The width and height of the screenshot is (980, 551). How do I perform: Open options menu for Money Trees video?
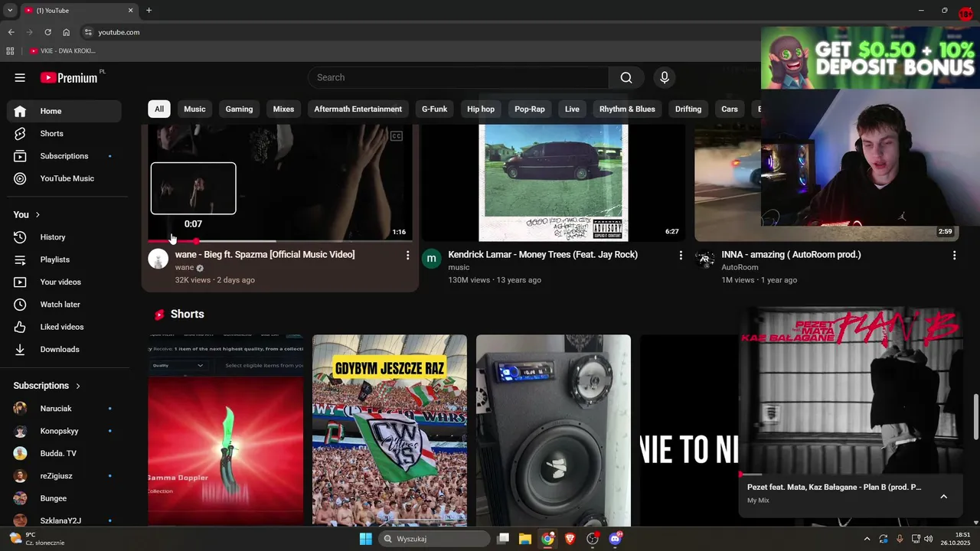pyautogui.click(x=681, y=256)
